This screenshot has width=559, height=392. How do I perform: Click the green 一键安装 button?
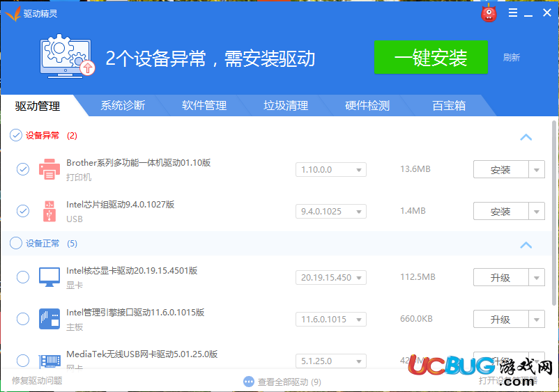[x=431, y=57]
